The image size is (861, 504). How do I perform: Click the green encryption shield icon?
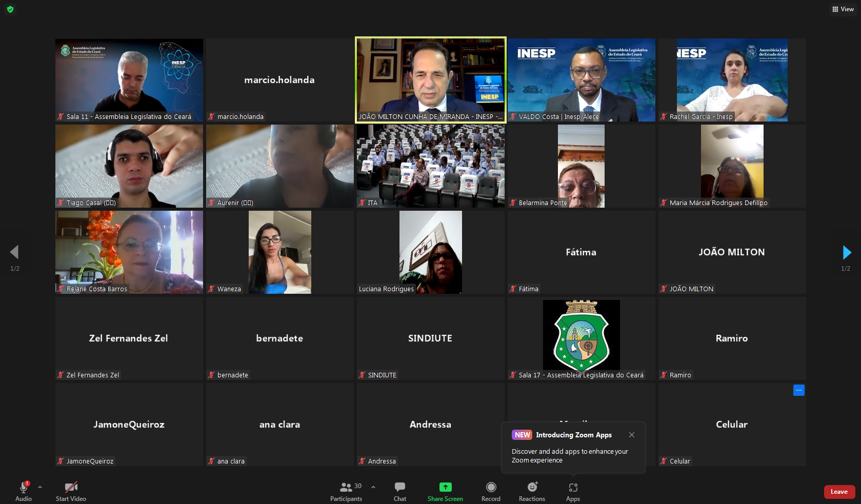[x=10, y=9]
